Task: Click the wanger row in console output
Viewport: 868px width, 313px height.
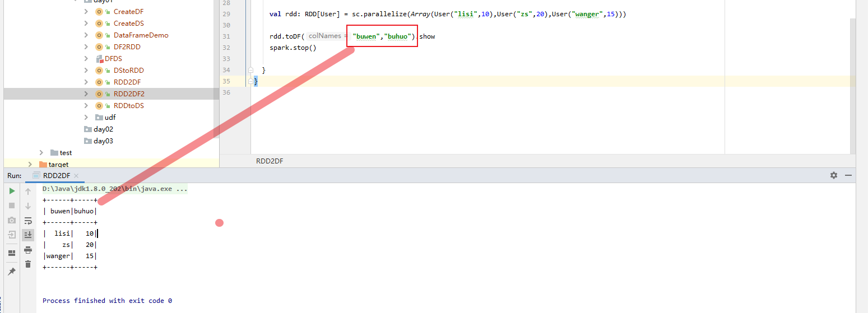Action: (70, 256)
